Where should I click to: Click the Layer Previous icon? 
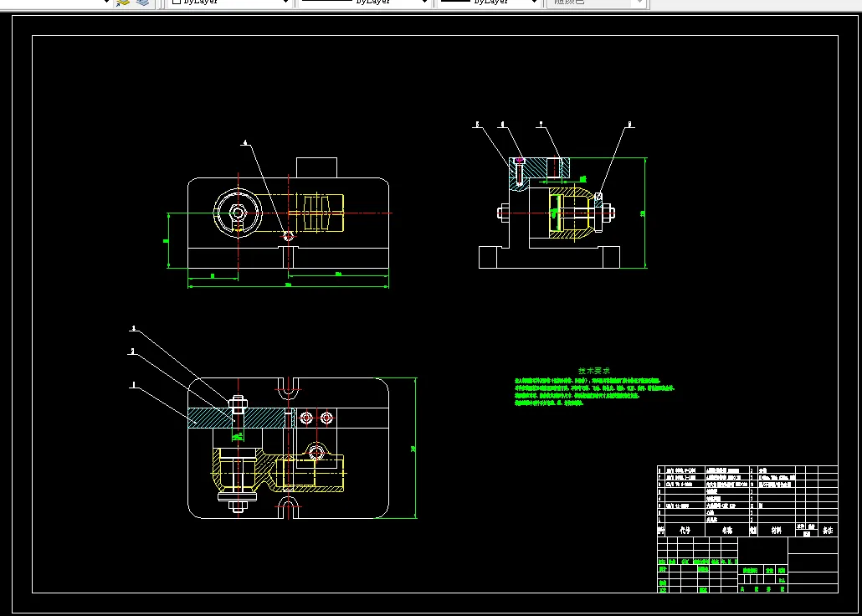[142, 3]
